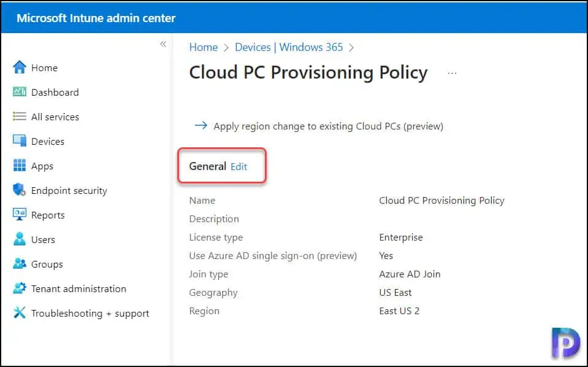The width and height of the screenshot is (588, 367).
Task: Collapse the sidebar with double chevron
Action: tap(163, 44)
